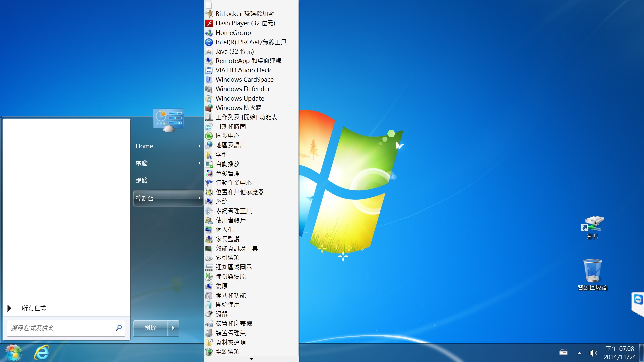Open 通知區域圖示 menu item
The height and width of the screenshot is (362, 644).
pyautogui.click(x=251, y=267)
